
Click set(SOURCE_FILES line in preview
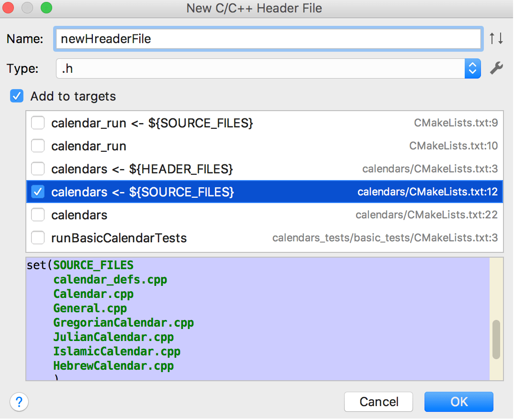pyautogui.click(x=80, y=265)
